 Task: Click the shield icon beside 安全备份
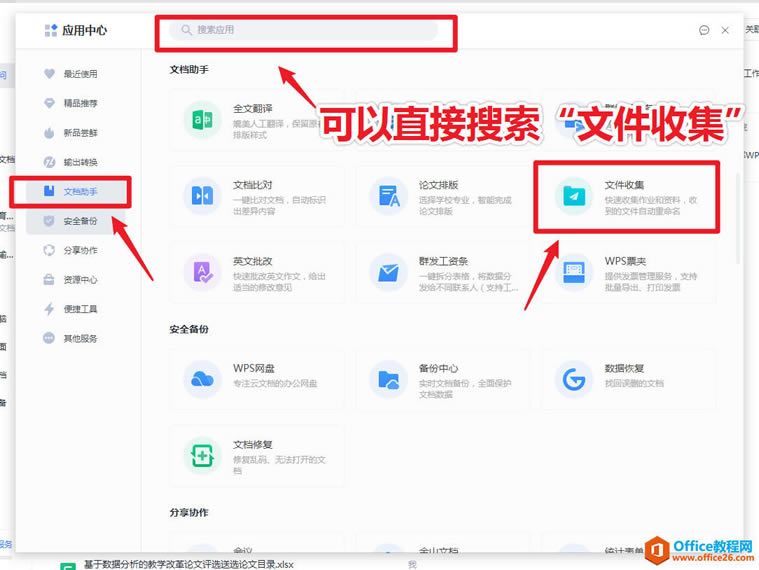tap(49, 221)
